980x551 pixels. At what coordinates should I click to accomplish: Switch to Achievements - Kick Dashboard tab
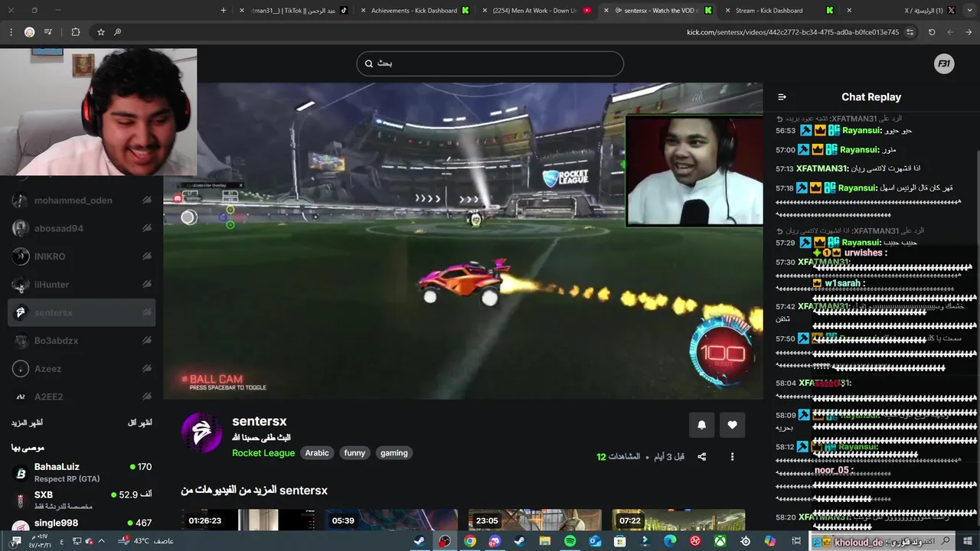413,11
